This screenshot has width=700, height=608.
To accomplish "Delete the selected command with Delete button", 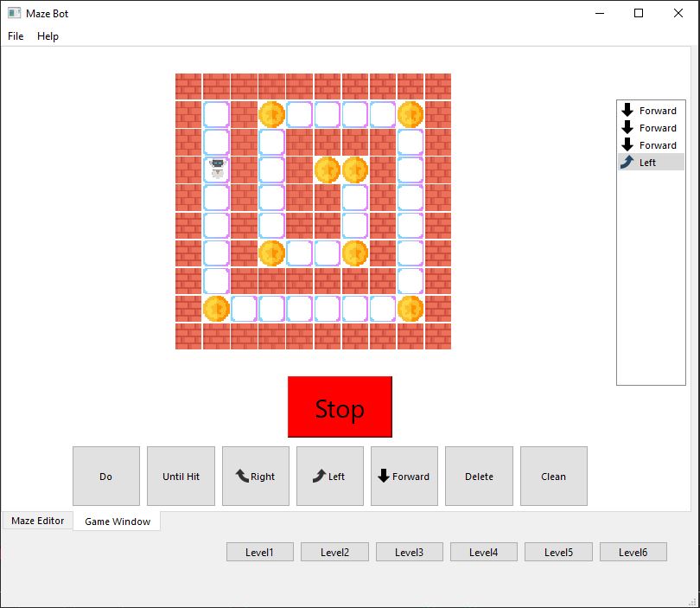I will tap(479, 477).
